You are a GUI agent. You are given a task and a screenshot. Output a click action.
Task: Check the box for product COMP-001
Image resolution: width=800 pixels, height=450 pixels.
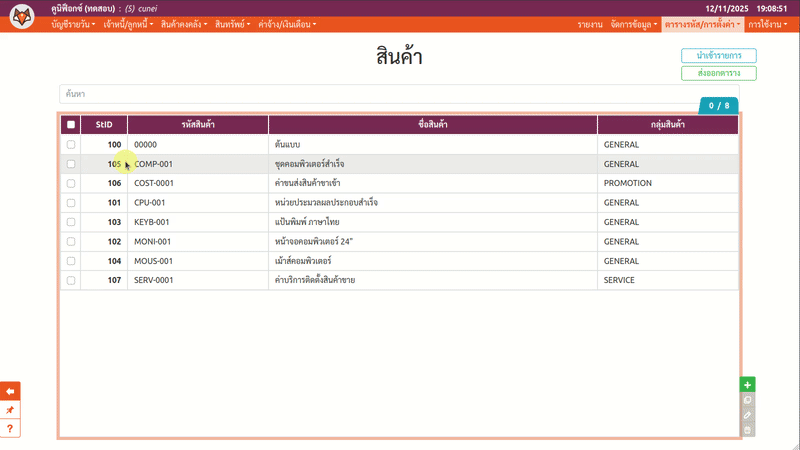pyautogui.click(x=70, y=164)
